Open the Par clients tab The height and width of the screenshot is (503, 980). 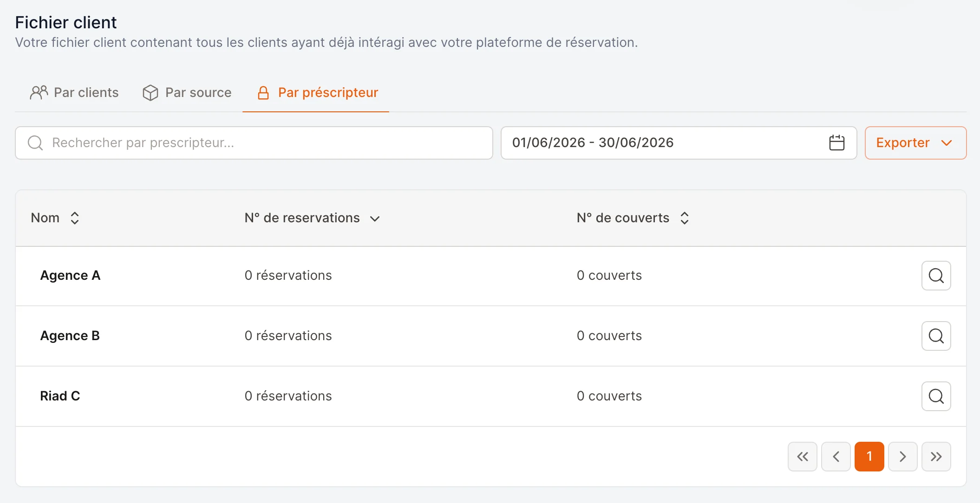pos(74,92)
